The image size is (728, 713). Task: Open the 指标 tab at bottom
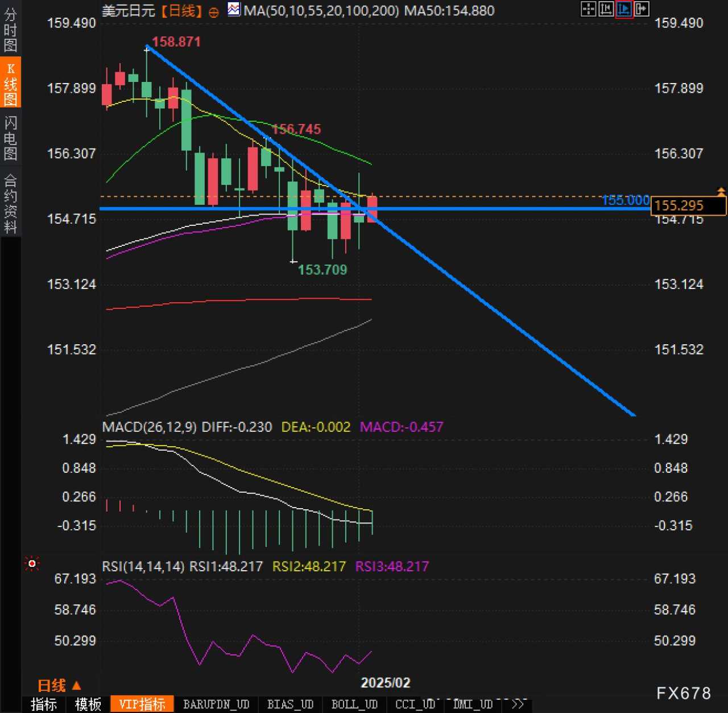click(x=43, y=704)
